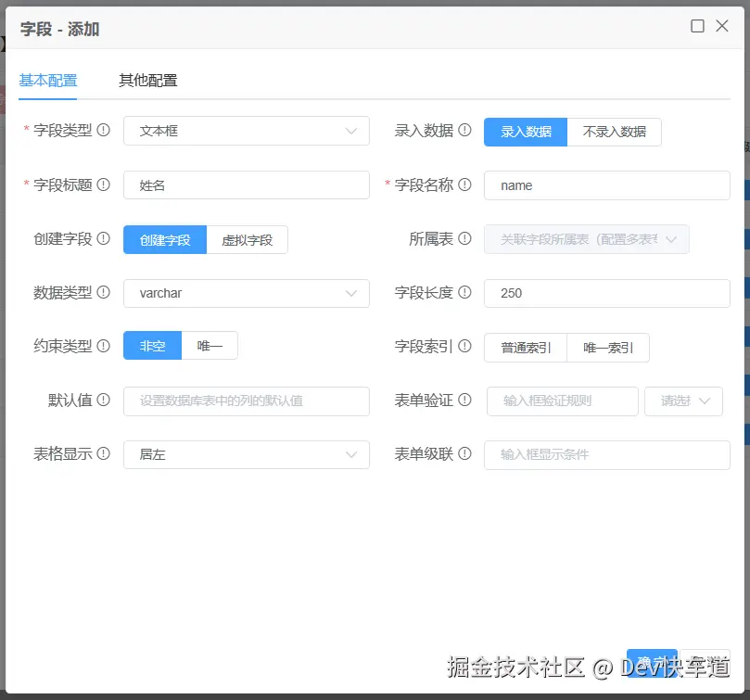Click 输入框验证规则 input field
The width and height of the screenshot is (750, 700).
(x=563, y=401)
